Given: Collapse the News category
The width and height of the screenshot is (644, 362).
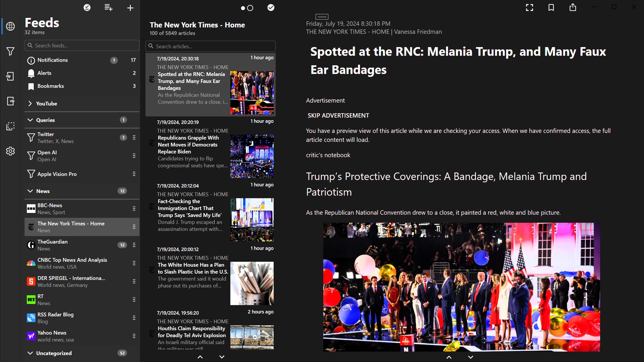Looking at the screenshot, I should [x=30, y=191].
